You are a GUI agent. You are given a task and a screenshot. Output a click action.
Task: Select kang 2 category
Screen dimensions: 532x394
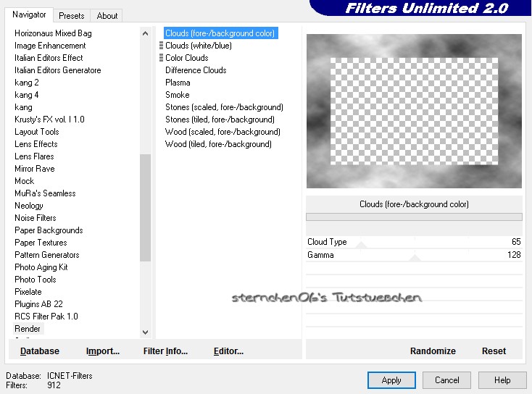click(27, 83)
